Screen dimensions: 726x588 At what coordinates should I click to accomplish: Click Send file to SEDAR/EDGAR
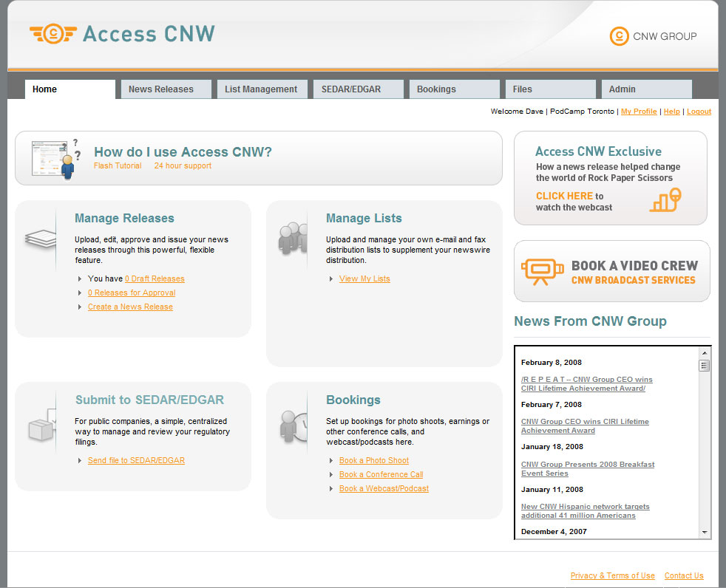pos(136,460)
